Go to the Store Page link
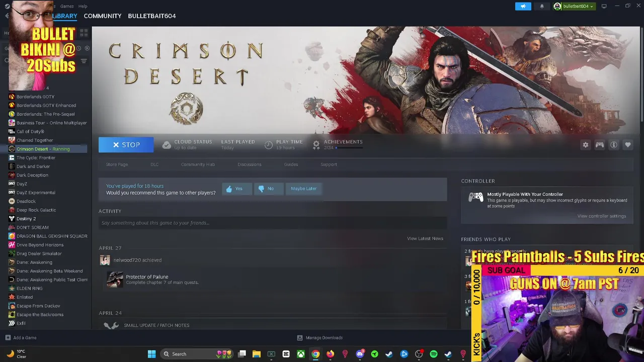 tap(117, 164)
